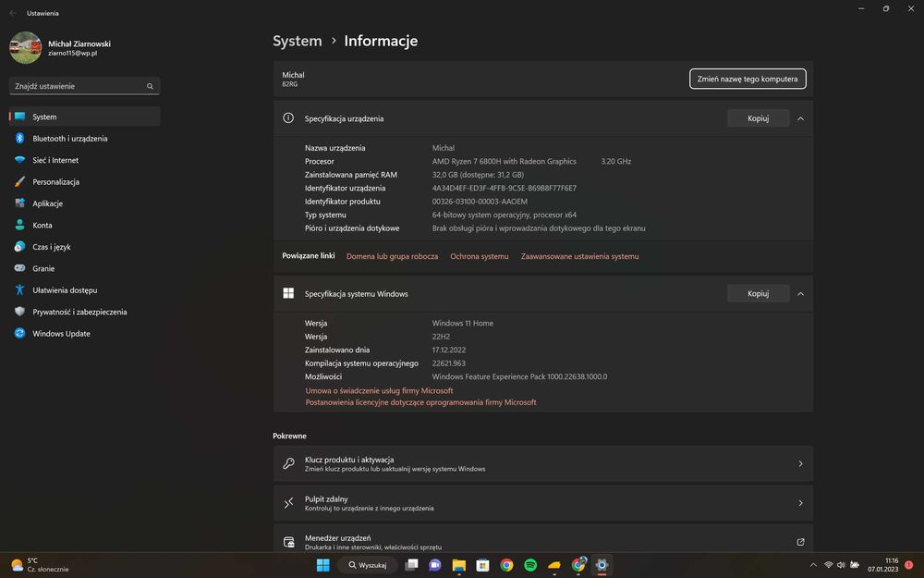Open Domena lub grupa robocza link
Image resolution: width=924 pixels, height=578 pixels.
[x=392, y=256]
